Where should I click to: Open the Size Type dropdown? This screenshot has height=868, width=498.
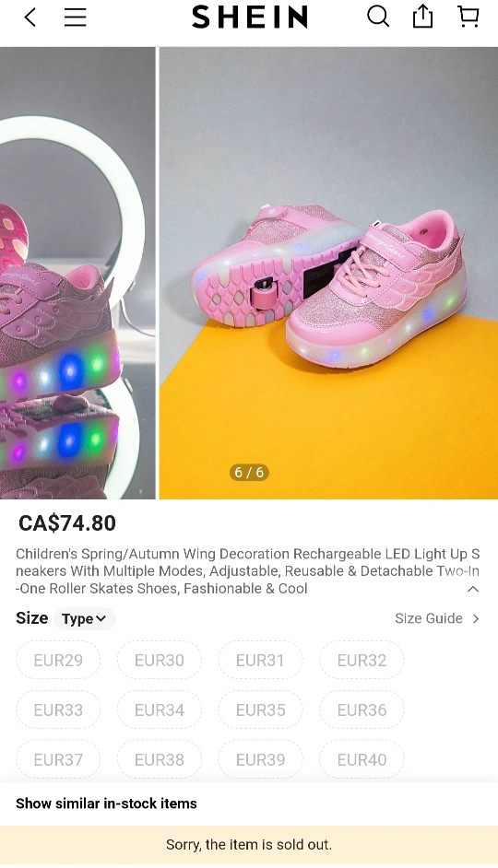pos(84,619)
